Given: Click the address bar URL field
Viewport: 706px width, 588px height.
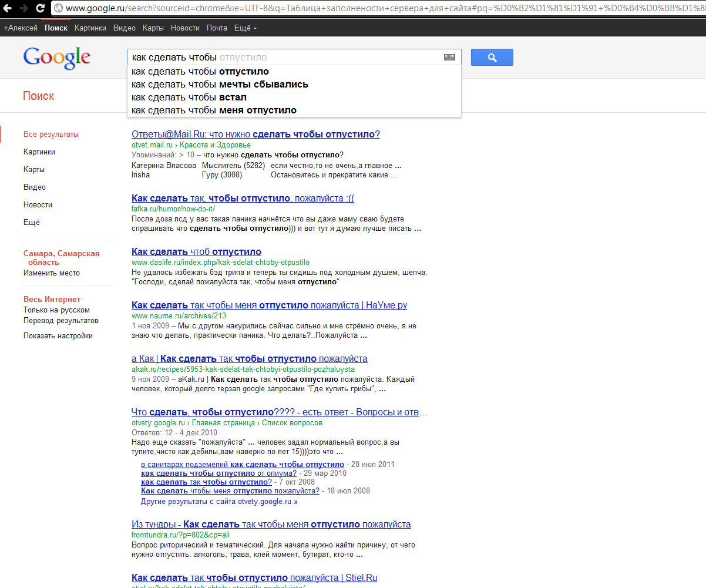Looking at the screenshot, I should 379,9.
